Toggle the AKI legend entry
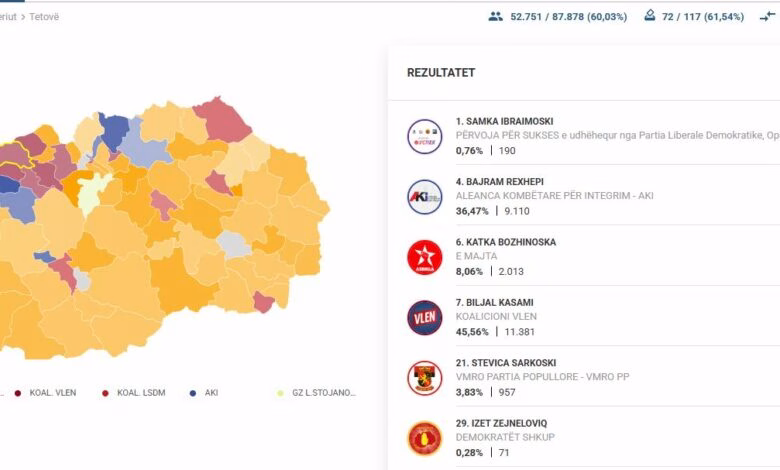The width and height of the screenshot is (780, 470). click(205, 393)
